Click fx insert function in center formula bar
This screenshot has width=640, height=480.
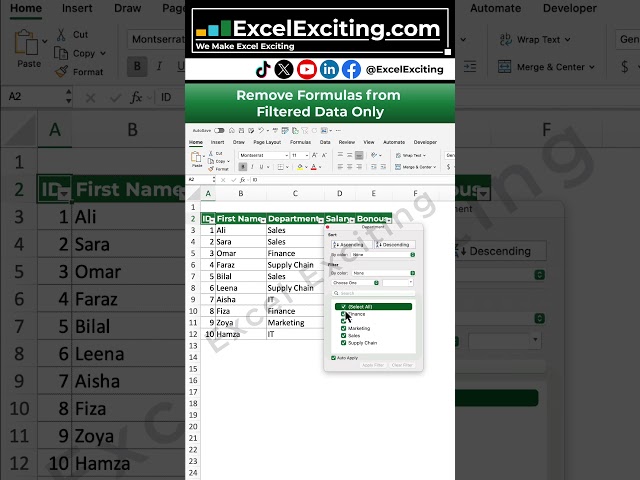tap(242, 180)
